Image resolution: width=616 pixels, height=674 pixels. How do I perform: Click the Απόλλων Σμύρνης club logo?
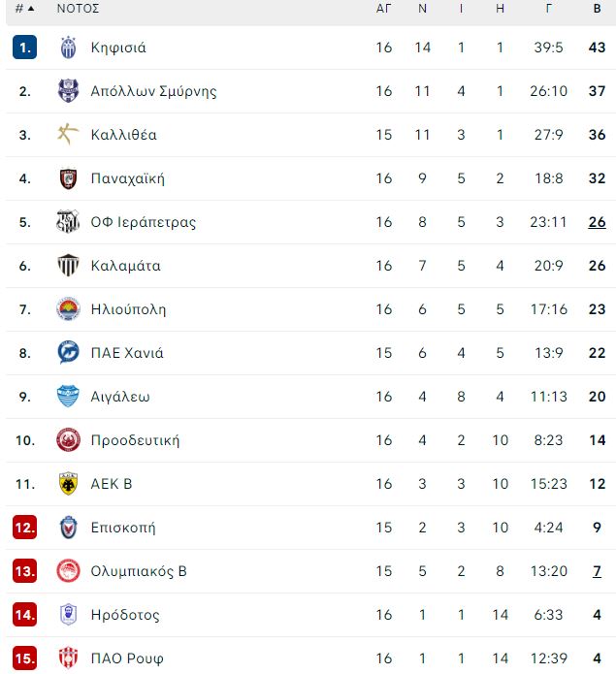tap(68, 91)
